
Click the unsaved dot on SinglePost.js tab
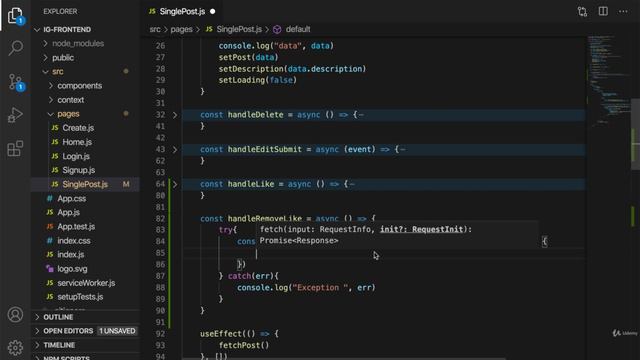(213, 11)
